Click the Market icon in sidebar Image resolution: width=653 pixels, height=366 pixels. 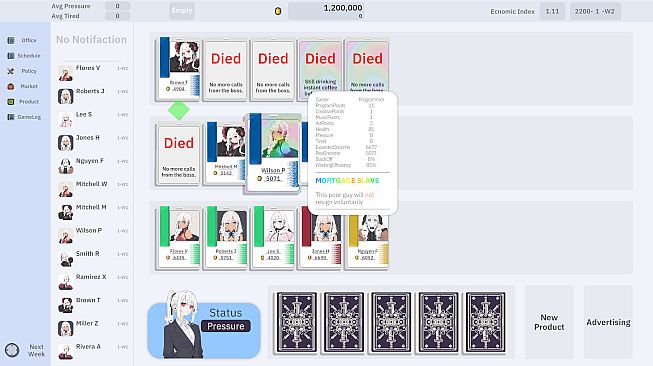point(11,86)
